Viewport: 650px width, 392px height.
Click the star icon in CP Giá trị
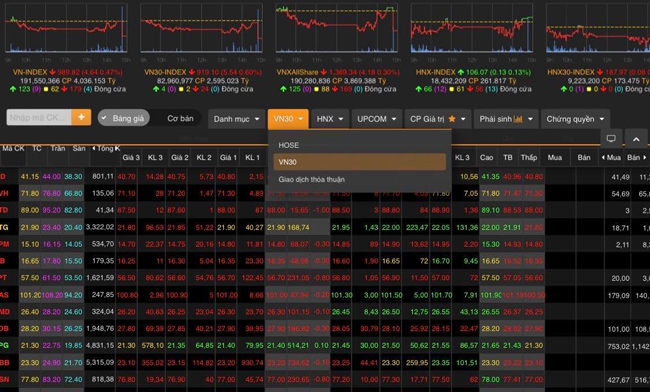tap(452, 119)
